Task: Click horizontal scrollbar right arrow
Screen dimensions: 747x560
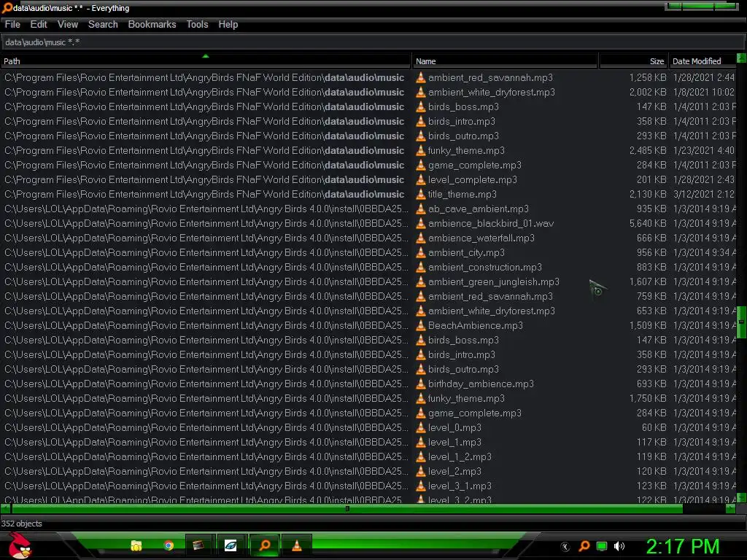Action: tap(730, 508)
